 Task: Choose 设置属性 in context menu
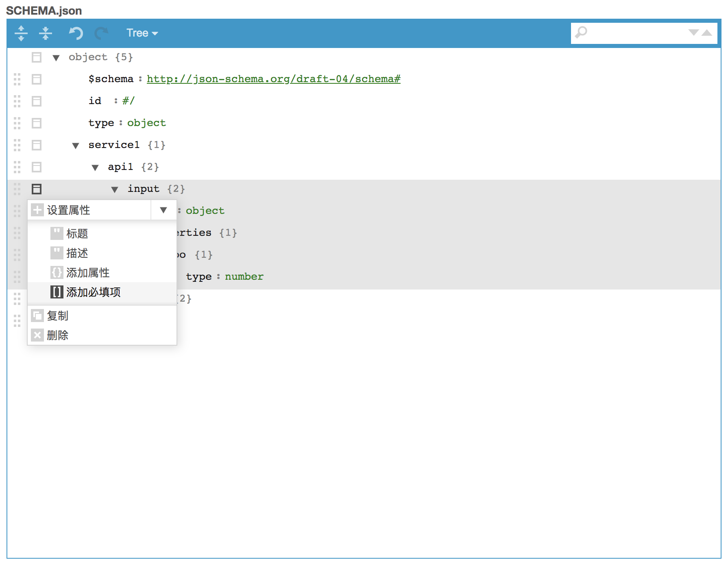pos(89,210)
